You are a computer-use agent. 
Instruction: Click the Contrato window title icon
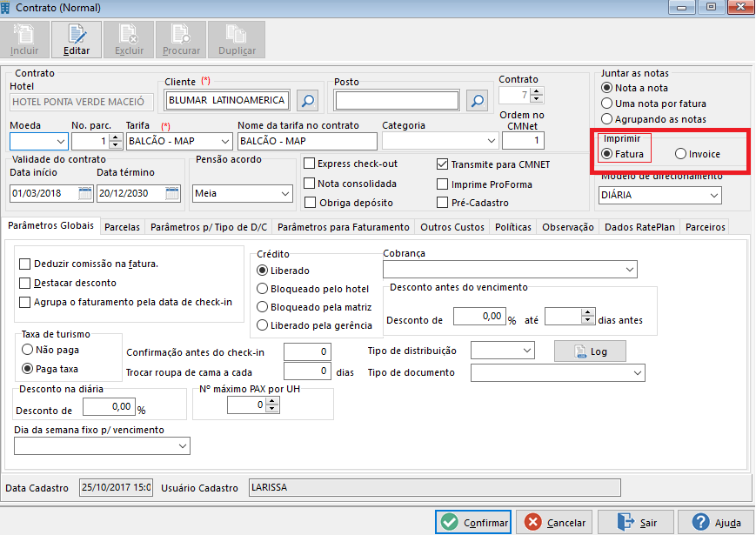click(x=6, y=8)
